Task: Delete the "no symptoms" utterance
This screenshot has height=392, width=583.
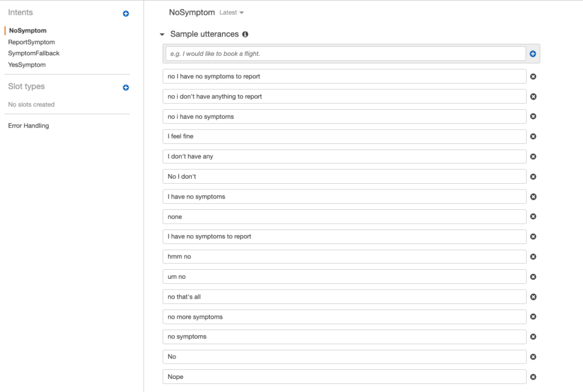Action: coord(533,336)
